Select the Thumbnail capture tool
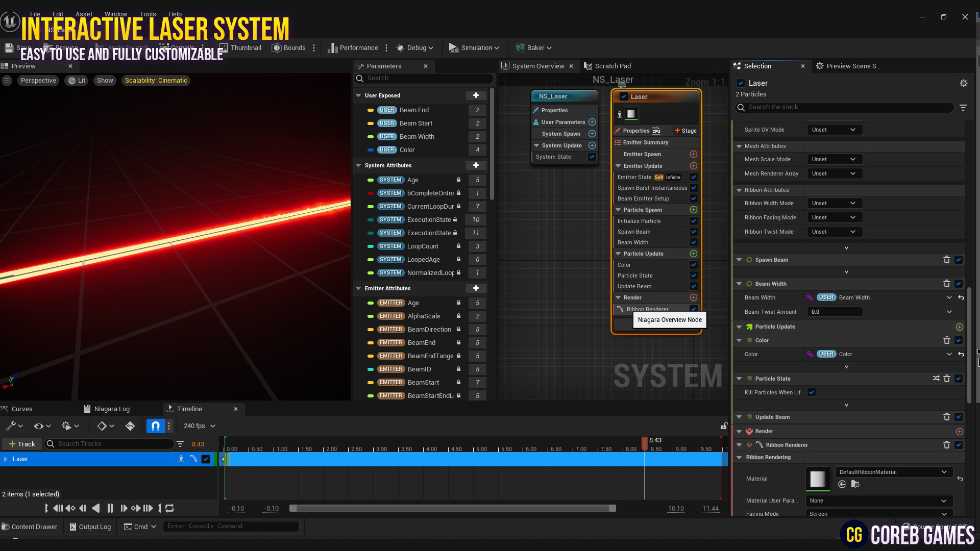Image resolution: width=980 pixels, height=551 pixels. [224, 47]
